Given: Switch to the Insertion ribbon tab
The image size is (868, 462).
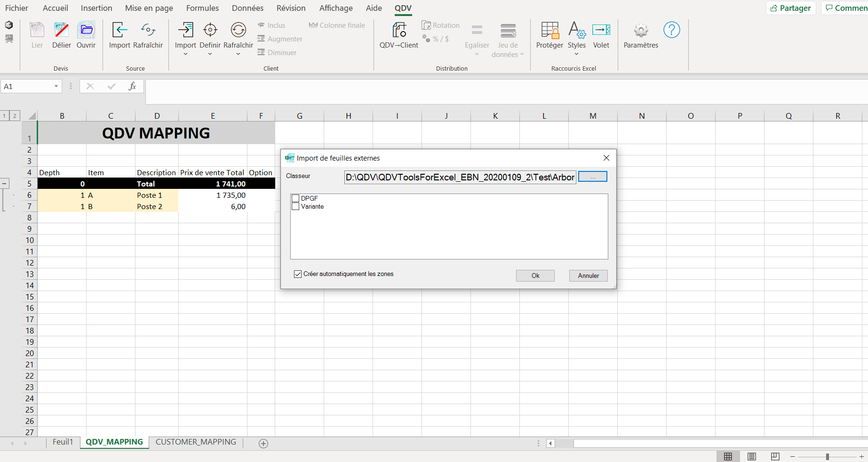Looking at the screenshot, I should pos(96,8).
